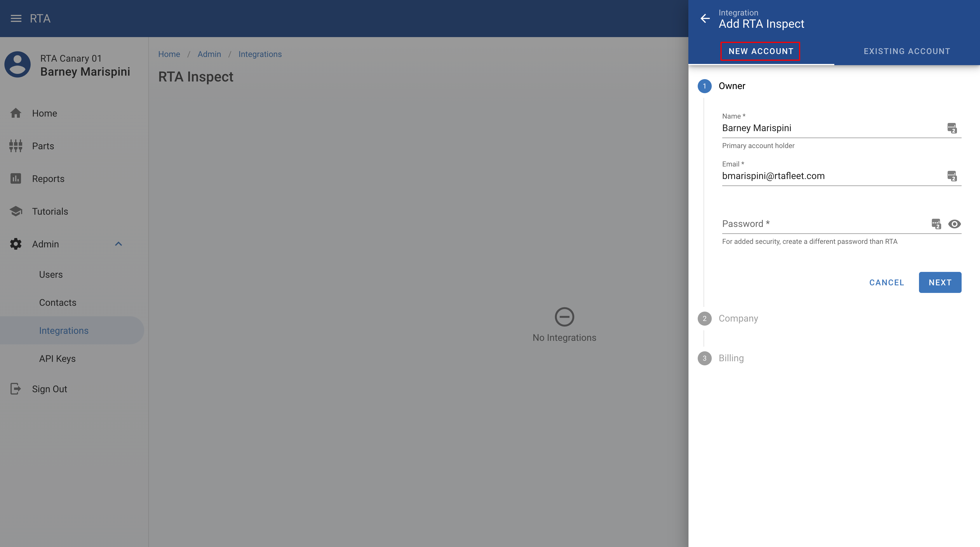Switch to the Existing Account tab
This screenshot has height=547, width=980.
point(906,51)
